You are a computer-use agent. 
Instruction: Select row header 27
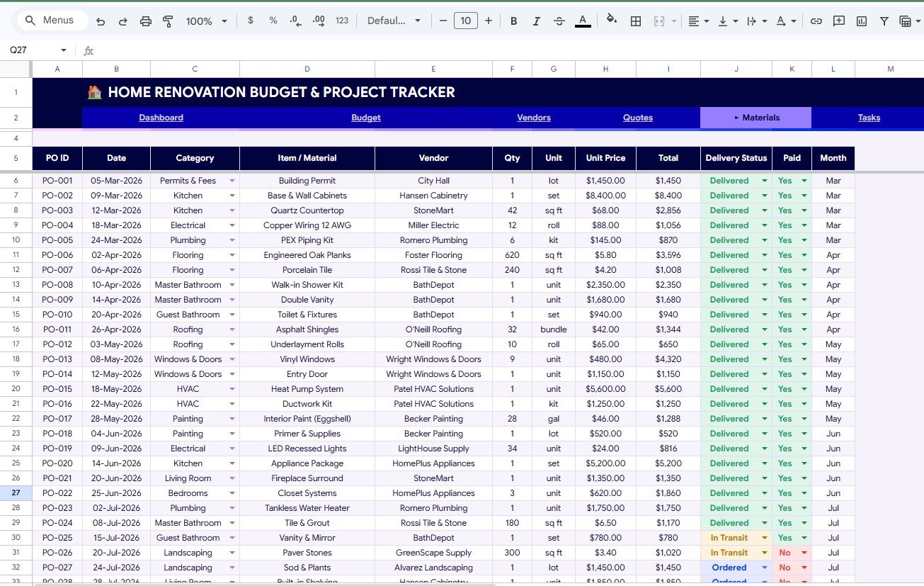pos(16,493)
